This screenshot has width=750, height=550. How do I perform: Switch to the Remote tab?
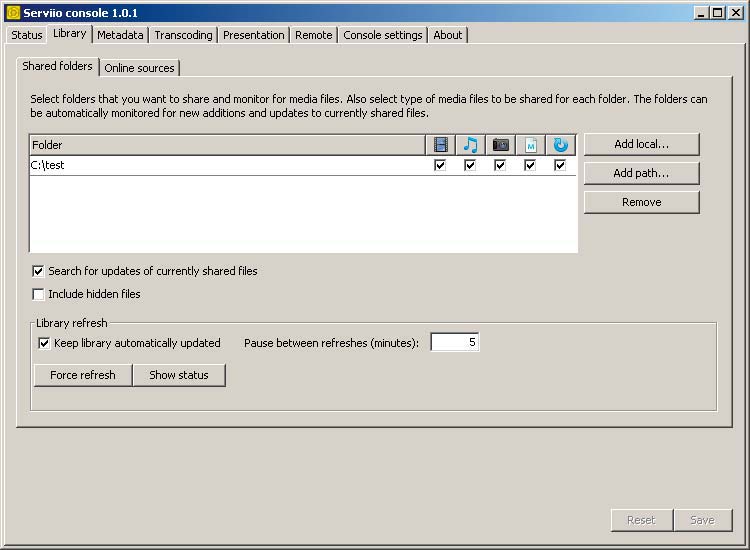(314, 35)
